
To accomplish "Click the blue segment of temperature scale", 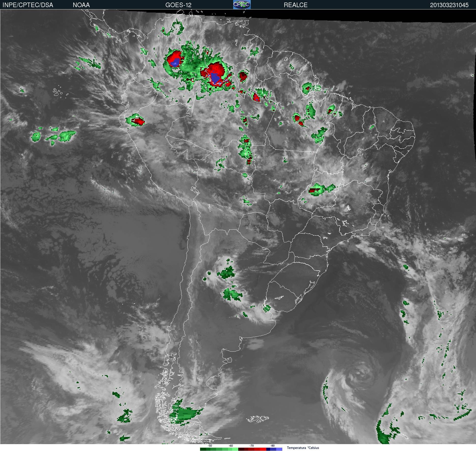I will [274, 449].
